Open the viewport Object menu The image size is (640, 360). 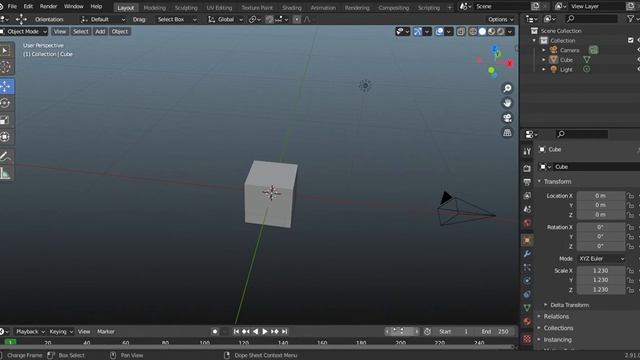pyautogui.click(x=120, y=31)
